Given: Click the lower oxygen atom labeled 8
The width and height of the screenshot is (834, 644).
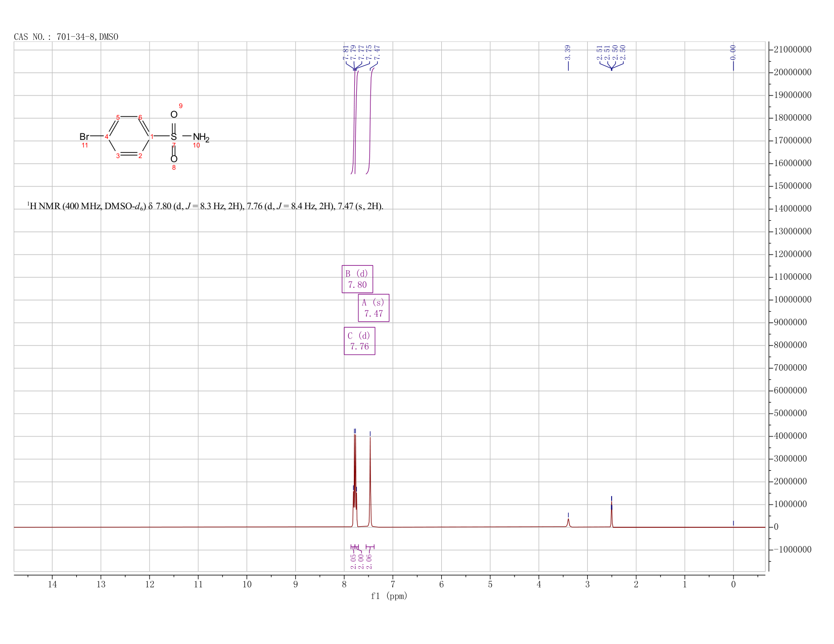Looking at the screenshot, I should click(x=174, y=159).
